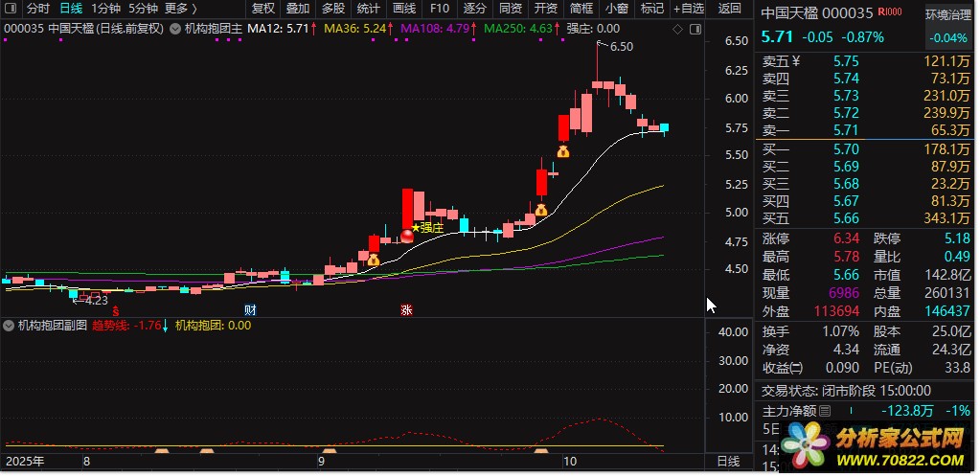
Task: Click MA12: 5.71 indicator value
Action: click(x=278, y=29)
